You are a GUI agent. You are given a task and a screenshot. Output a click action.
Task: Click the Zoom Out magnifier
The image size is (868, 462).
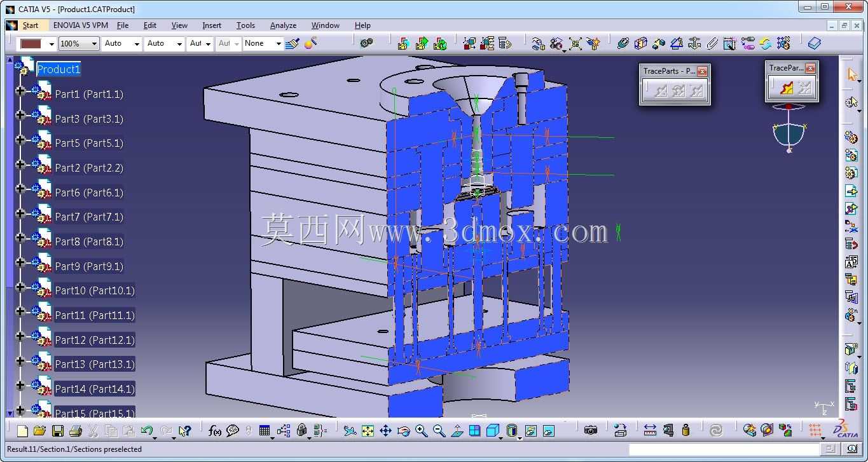pyautogui.click(x=439, y=431)
